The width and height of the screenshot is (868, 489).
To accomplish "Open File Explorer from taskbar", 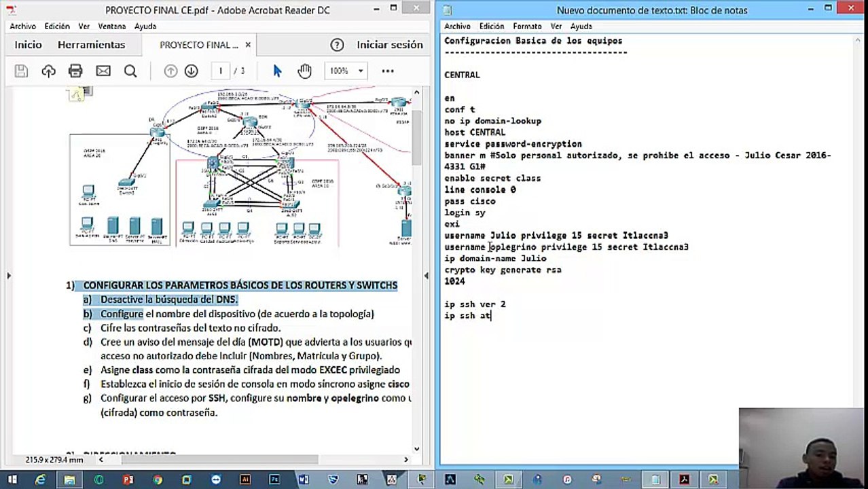I will [69, 479].
